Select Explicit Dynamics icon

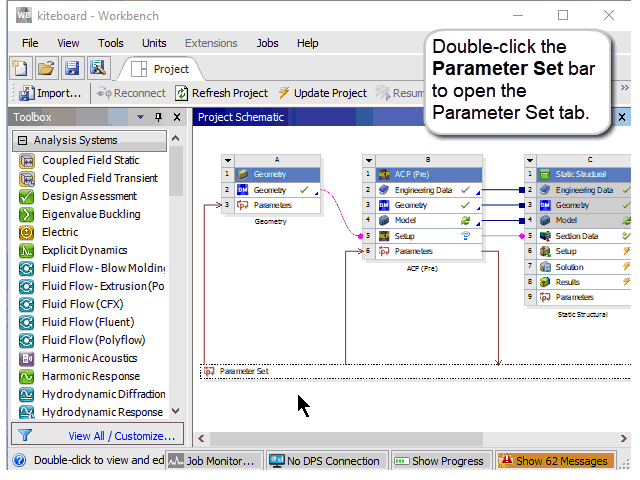[x=27, y=251]
